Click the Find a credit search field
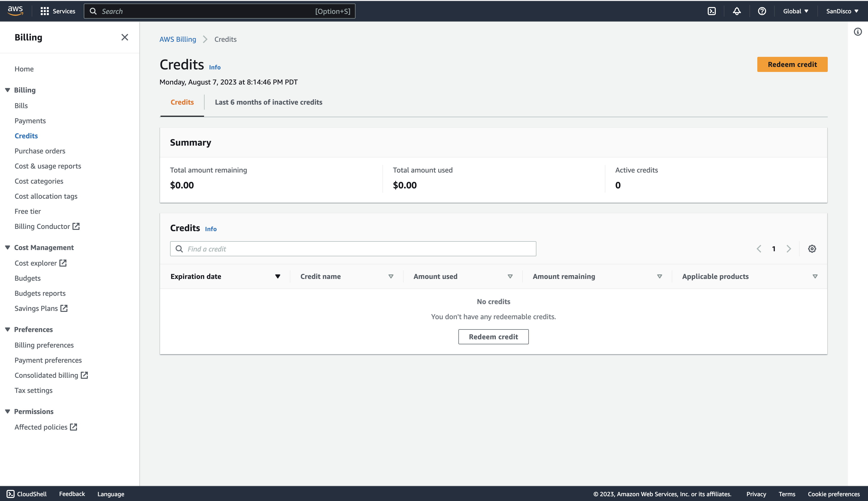 point(353,248)
